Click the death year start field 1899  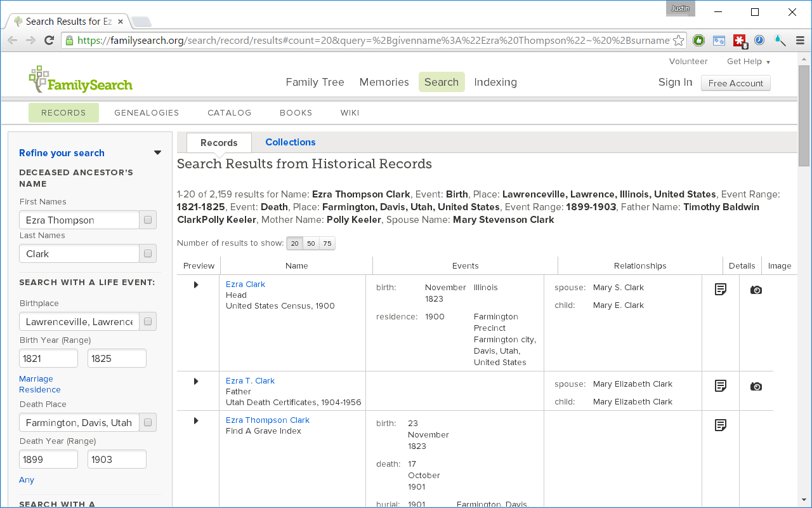[49, 459]
